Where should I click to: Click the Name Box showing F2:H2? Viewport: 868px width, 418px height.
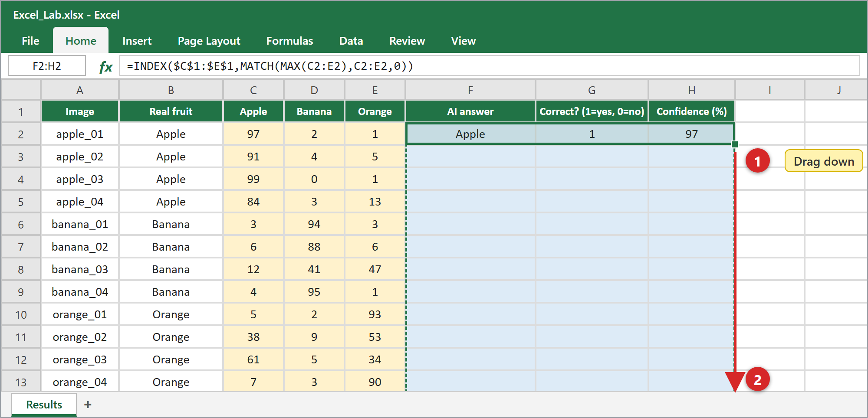tap(47, 66)
